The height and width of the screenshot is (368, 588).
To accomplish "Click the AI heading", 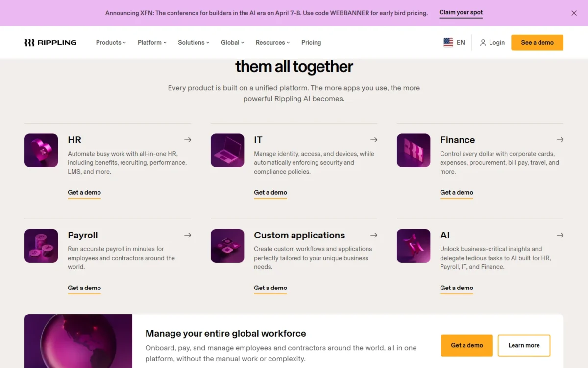I will click(x=445, y=235).
